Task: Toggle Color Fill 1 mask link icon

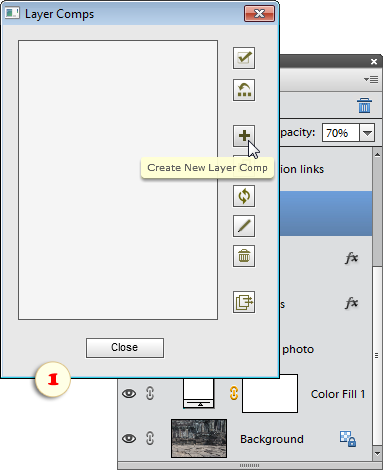Action: point(234,393)
